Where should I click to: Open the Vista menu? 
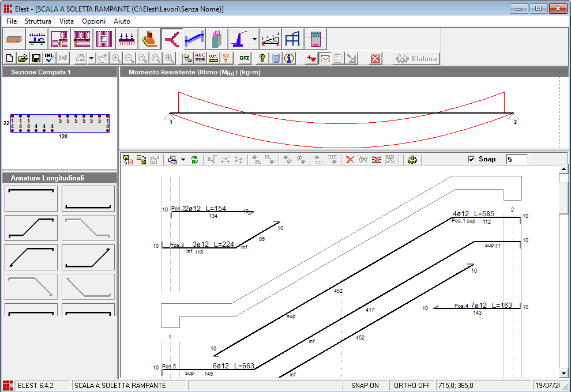click(x=66, y=21)
